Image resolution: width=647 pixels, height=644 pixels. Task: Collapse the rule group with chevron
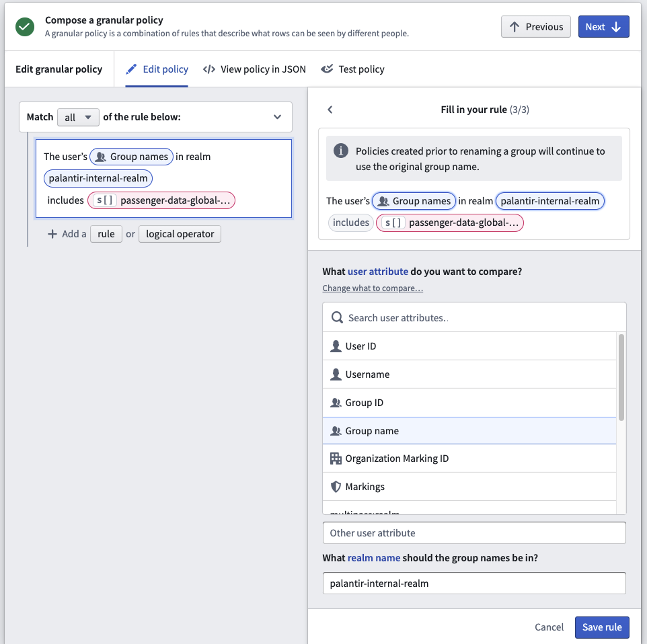tap(277, 117)
